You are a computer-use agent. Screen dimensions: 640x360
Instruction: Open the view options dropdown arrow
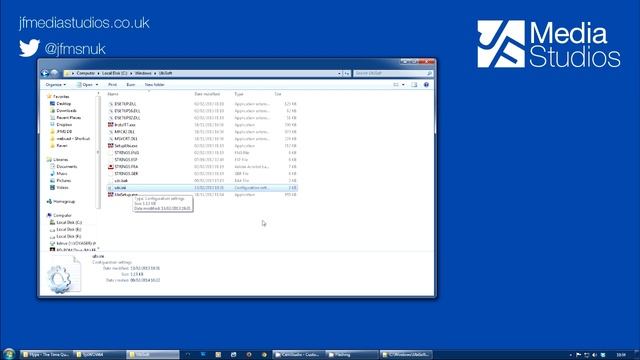coord(403,84)
